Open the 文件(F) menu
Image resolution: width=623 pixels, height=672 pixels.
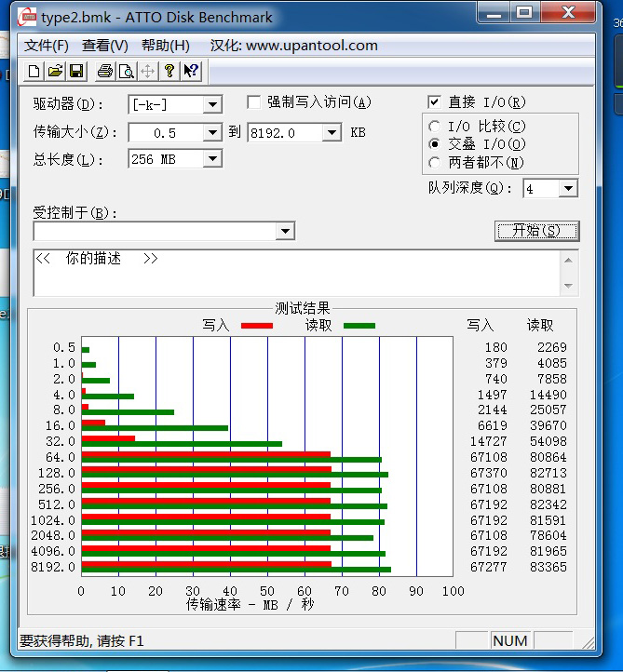tap(47, 46)
